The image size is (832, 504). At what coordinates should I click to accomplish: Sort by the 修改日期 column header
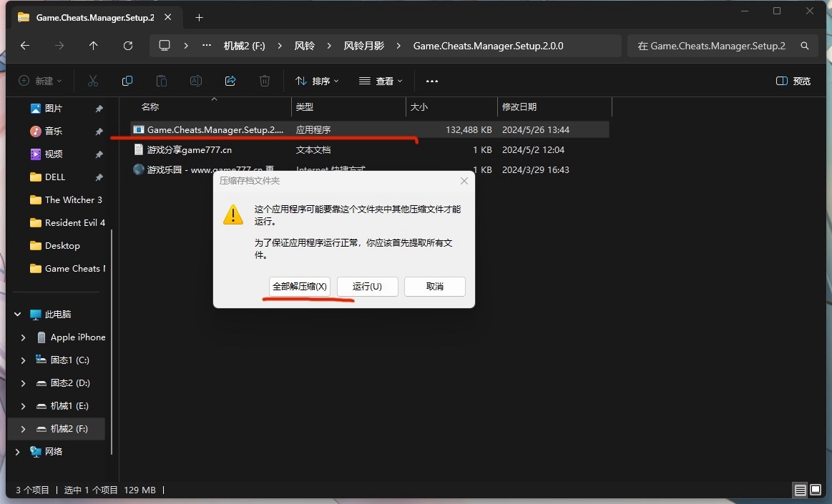point(519,107)
